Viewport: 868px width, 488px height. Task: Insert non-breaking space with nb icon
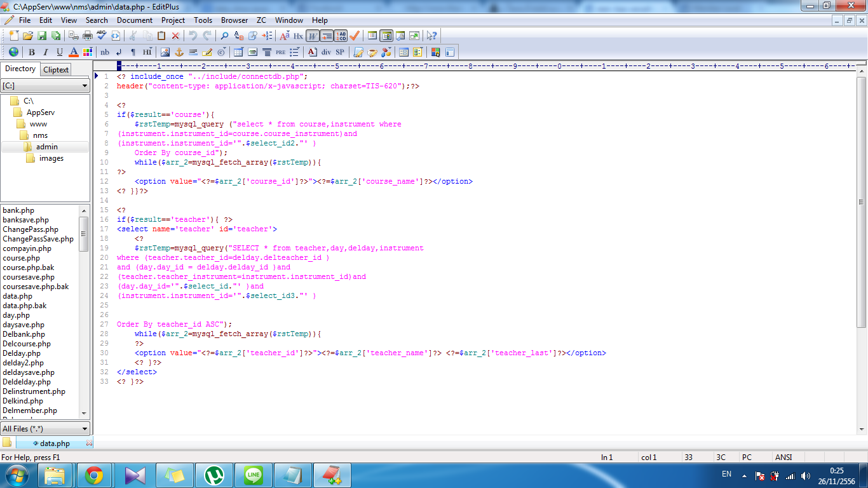coord(105,52)
